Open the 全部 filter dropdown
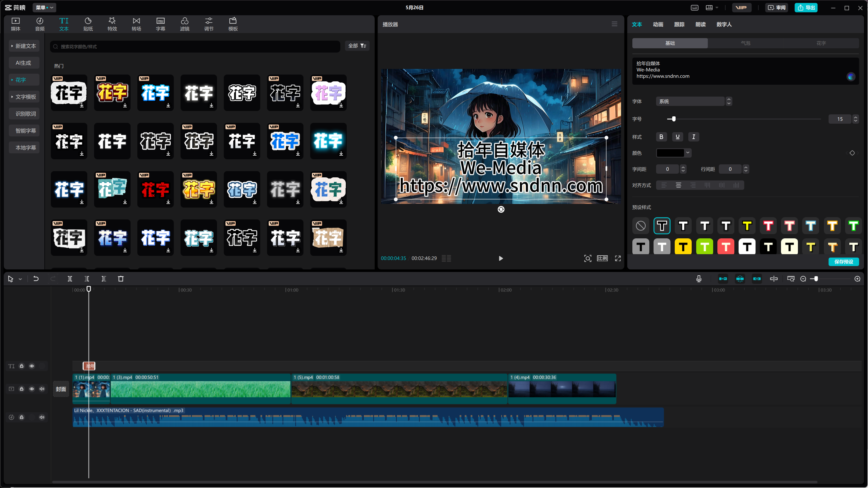The width and height of the screenshot is (868, 488). point(357,46)
